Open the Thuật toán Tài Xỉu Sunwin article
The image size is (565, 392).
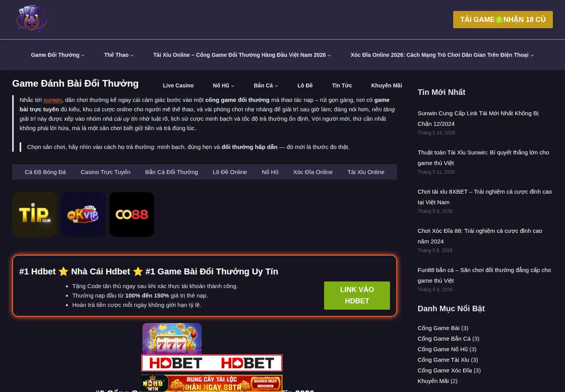(x=483, y=158)
